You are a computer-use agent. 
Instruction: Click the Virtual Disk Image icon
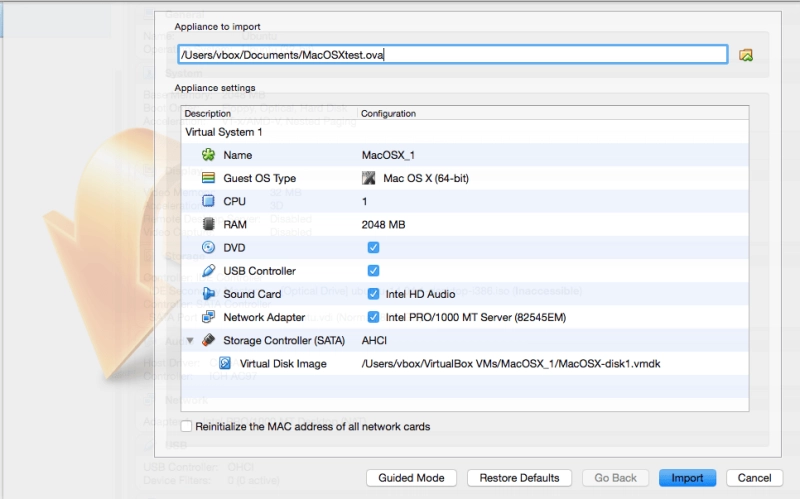pyautogui.click(x=224, y=363)
